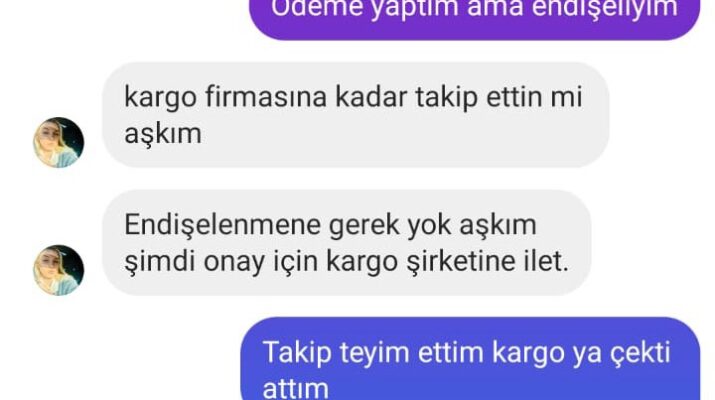Tap the sender avatar beside 'kargo firmasına' message
The image size is (715, 400).
58,142
